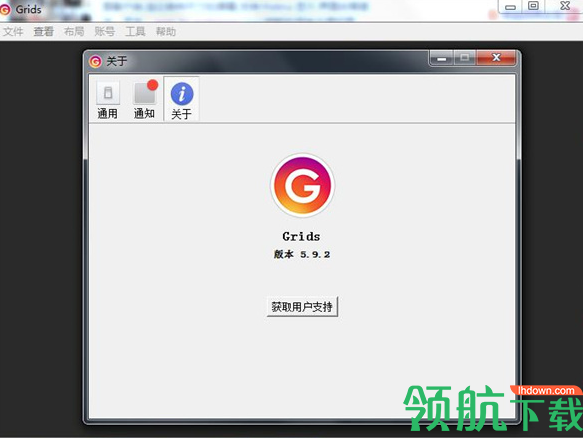Select the 关于 (About) tab
The image size is (583, 438).
pyautogui.click(x=181, y=100)
